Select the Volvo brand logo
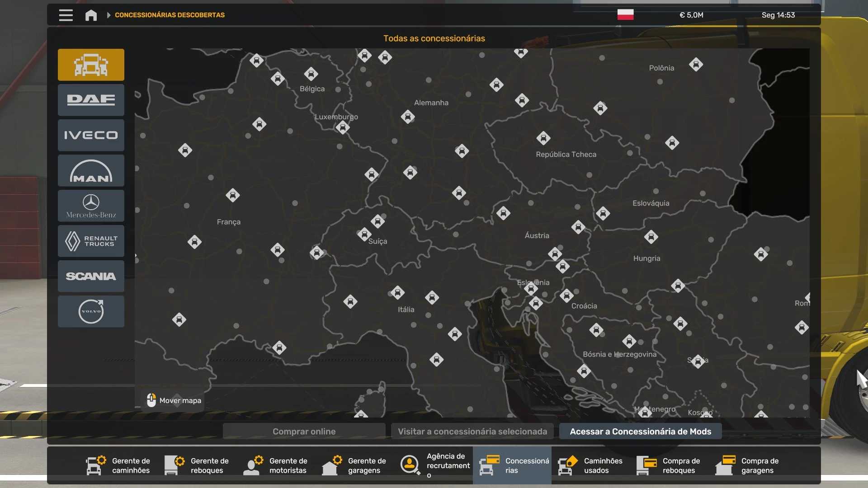868x488 pixels. click(x=91, y=311)
